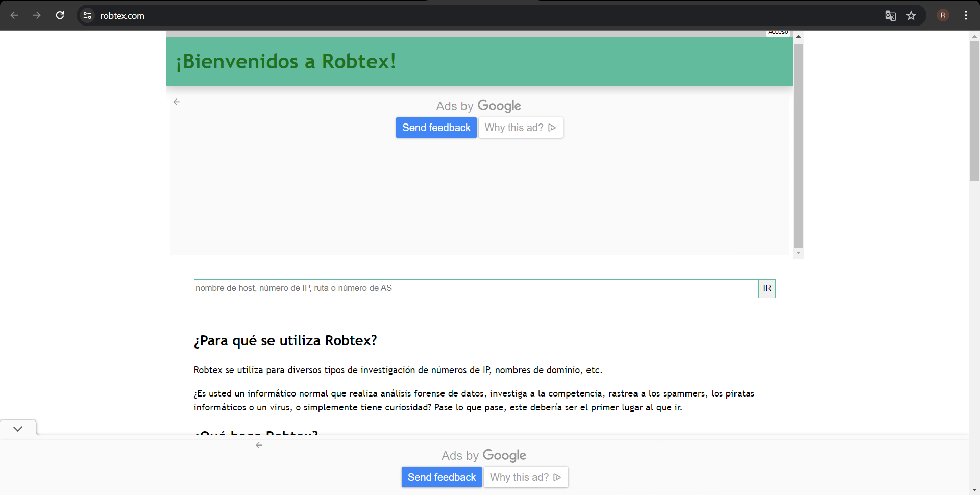This screenshot has height=495, width=980.
Task: Click the Acceso link at the top right
Action: coord(778,33)
